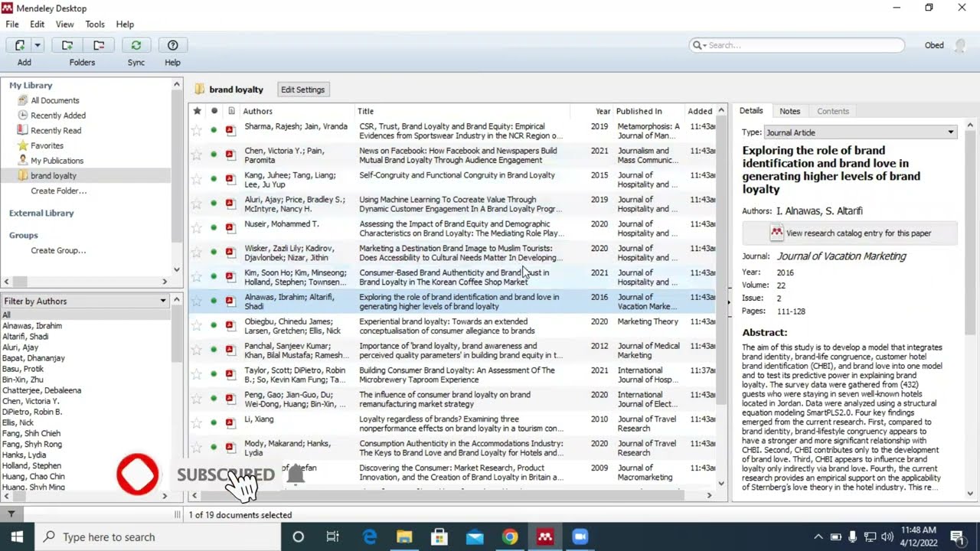980x551 pixels.
Task: Open My Publications in sidebar
Action: pos(57,161)
